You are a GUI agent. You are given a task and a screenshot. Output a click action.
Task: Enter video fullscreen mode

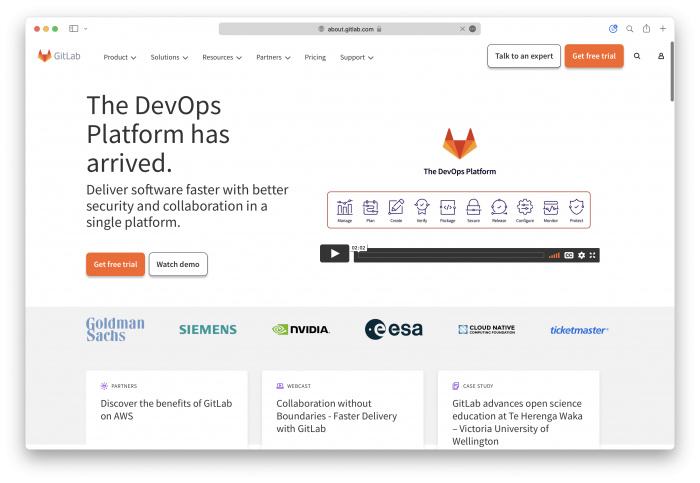point(593,255)
